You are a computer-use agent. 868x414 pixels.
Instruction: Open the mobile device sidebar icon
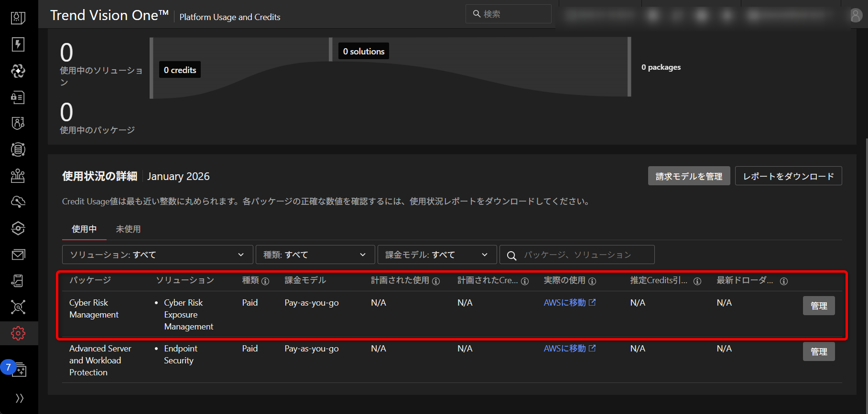pyautogui.click(x=18, y=281)
